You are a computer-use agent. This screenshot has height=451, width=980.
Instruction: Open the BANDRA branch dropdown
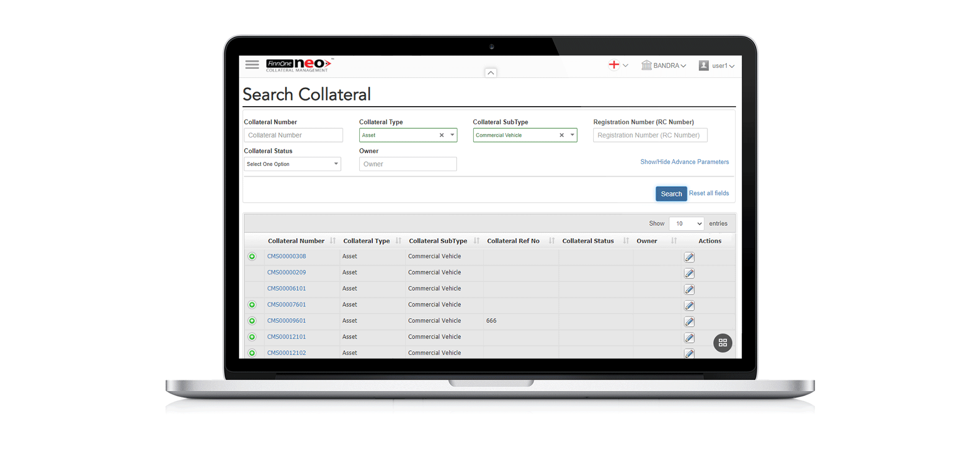click(x=664, y=66)
